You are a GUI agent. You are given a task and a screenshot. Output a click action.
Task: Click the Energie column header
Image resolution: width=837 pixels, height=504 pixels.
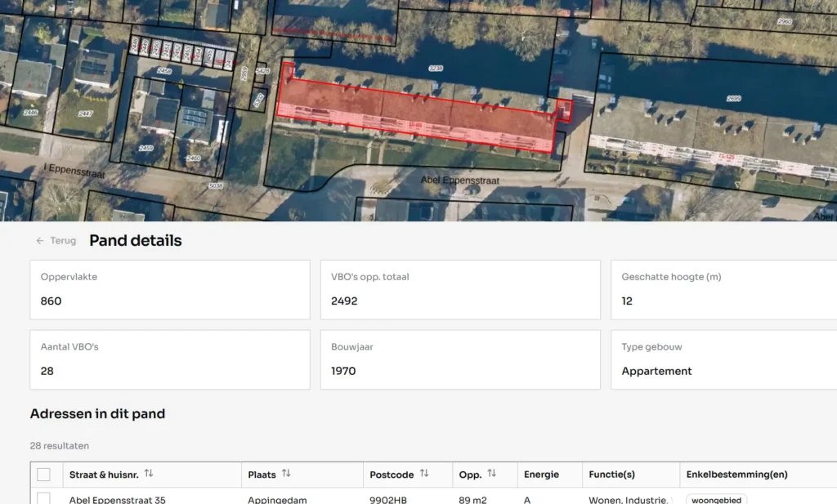click(x=542, y=475)
